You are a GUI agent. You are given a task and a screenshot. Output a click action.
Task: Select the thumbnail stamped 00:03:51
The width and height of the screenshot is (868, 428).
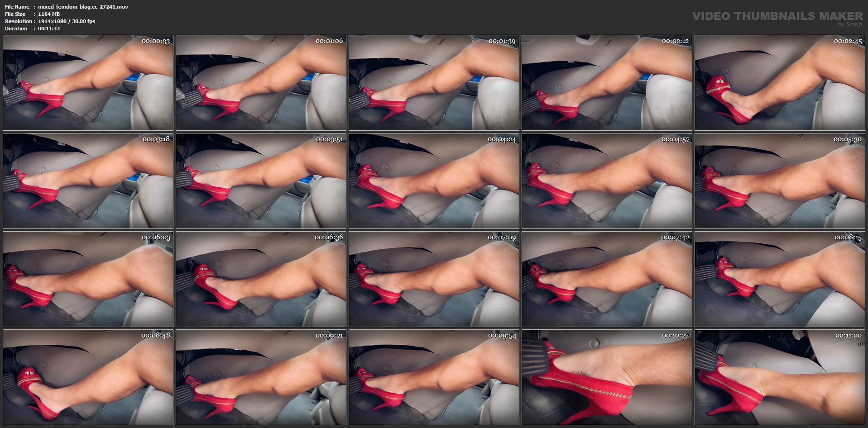[x=261, y=181]
